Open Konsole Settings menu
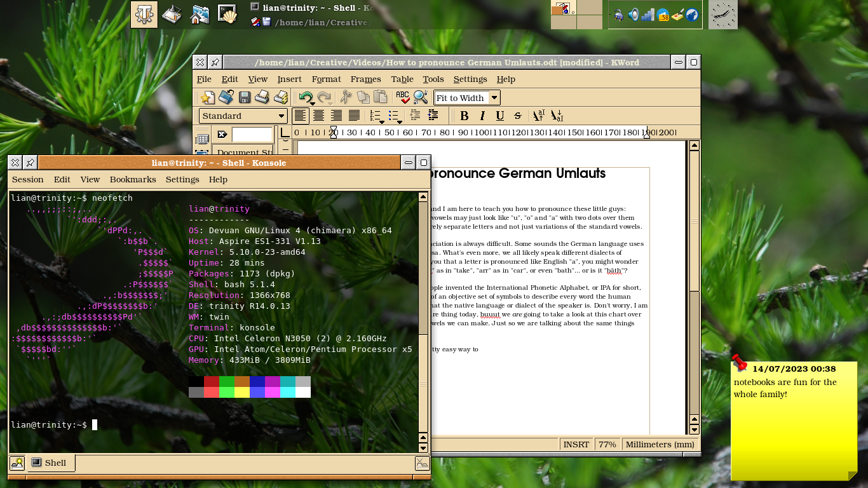The image size is (868, 488). coord(182,180)
